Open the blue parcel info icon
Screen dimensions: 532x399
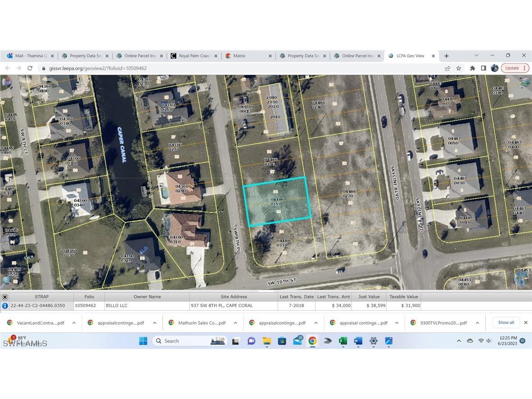[5, 305]
